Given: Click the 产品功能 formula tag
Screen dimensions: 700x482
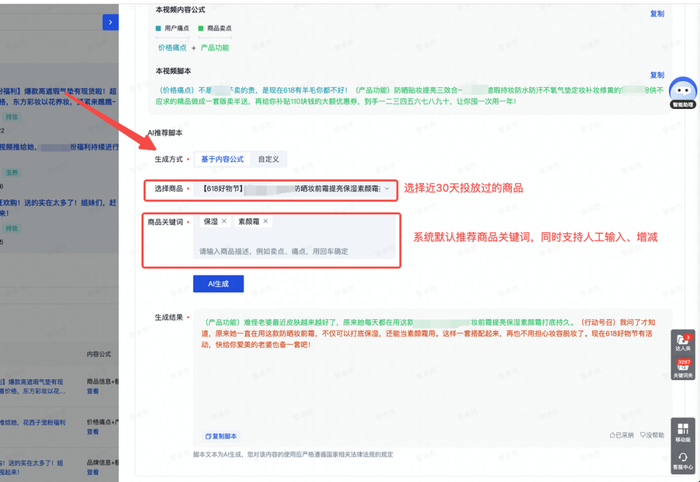Looking at the screenshot, I should click(215, 48).
